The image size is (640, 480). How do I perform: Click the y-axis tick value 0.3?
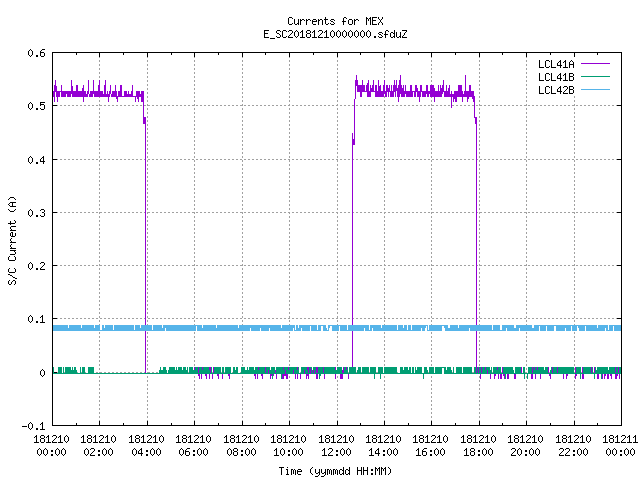coord(36,213)
